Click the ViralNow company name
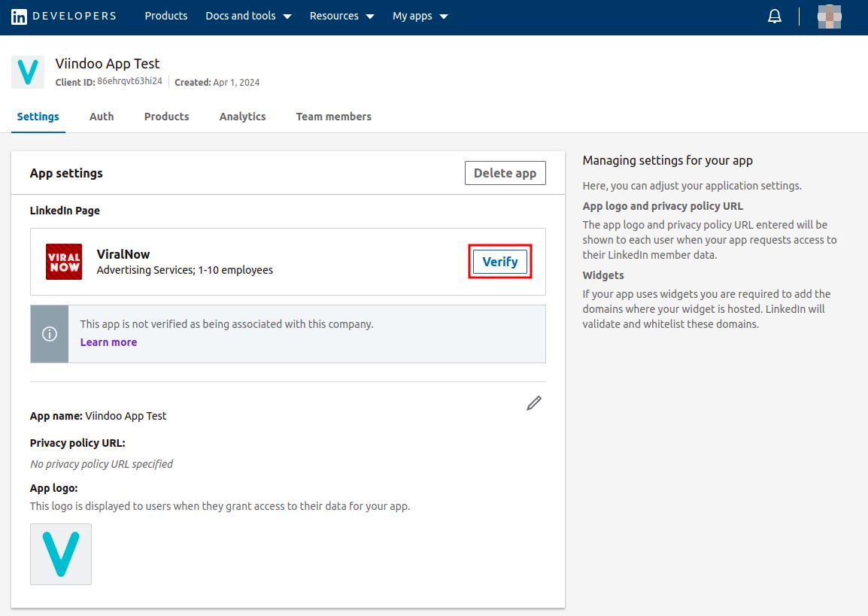Screen dimensions: 868x616 (123, 254)
